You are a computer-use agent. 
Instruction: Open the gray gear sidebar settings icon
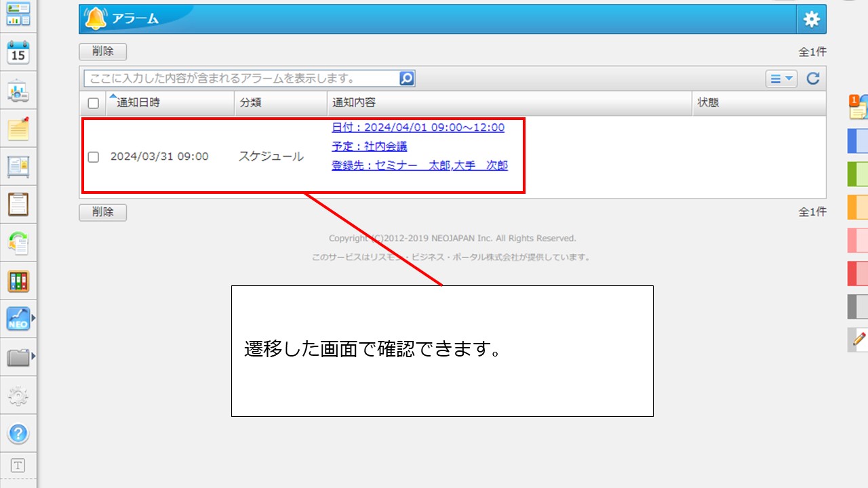click(18, 396)
